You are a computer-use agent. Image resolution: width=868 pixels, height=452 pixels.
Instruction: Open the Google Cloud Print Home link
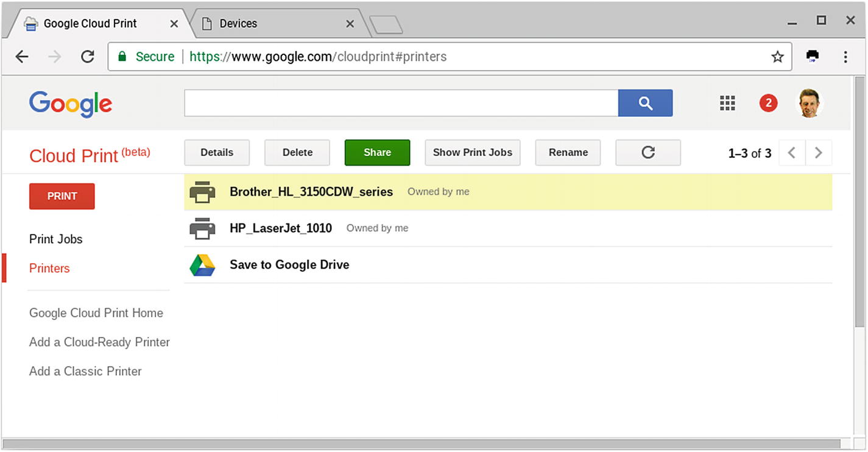click(x=96, y=313)
